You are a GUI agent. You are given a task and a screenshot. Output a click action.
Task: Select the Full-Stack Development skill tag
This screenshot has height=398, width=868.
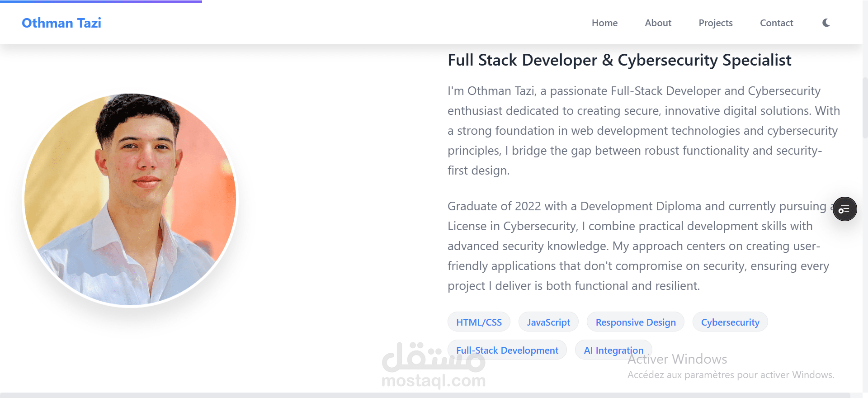[507, 350]
